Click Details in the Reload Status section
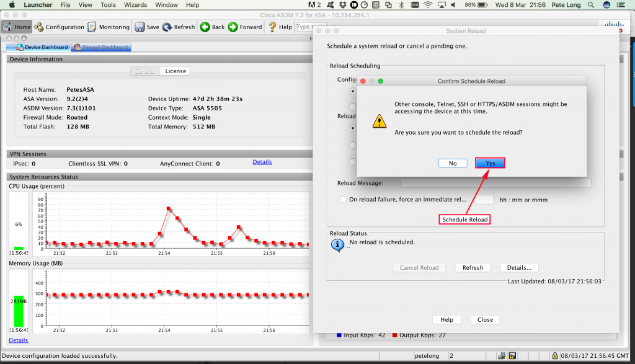This screenshot has height=364, width=635. pyautogui.click(x=519, y=267)
